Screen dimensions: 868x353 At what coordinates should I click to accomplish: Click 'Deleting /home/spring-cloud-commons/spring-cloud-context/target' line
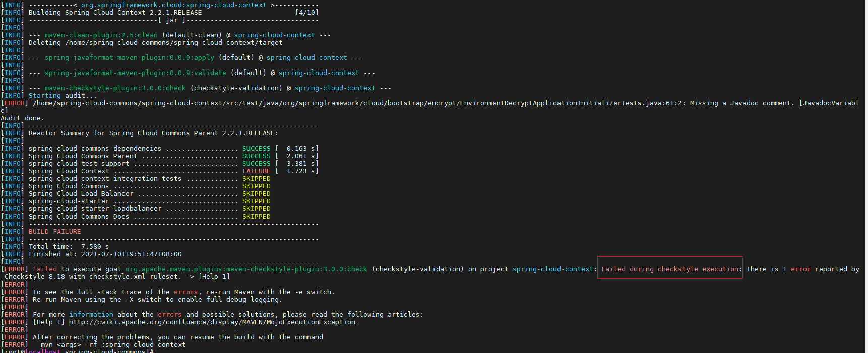(155, 43)
